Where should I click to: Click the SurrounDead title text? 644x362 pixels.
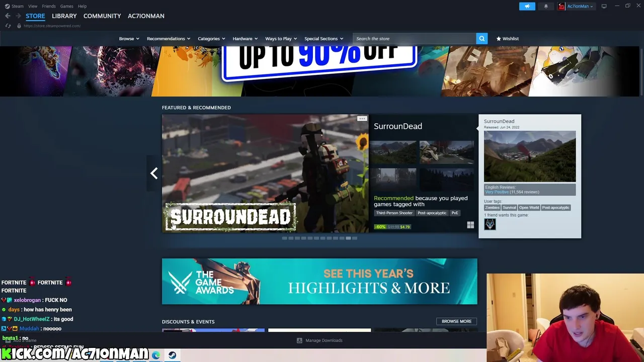398,126
